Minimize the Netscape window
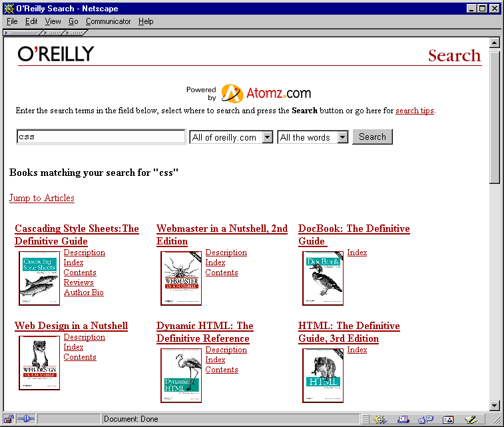504x427 pixels. pyautogui.click(x=471, y=9)
